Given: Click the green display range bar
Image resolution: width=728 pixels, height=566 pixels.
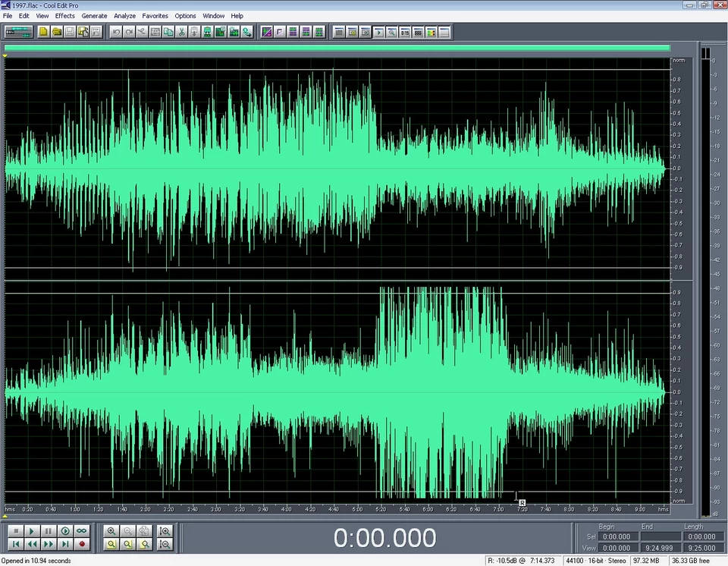Looking at the screenshot, I should [x=337, y=48].
